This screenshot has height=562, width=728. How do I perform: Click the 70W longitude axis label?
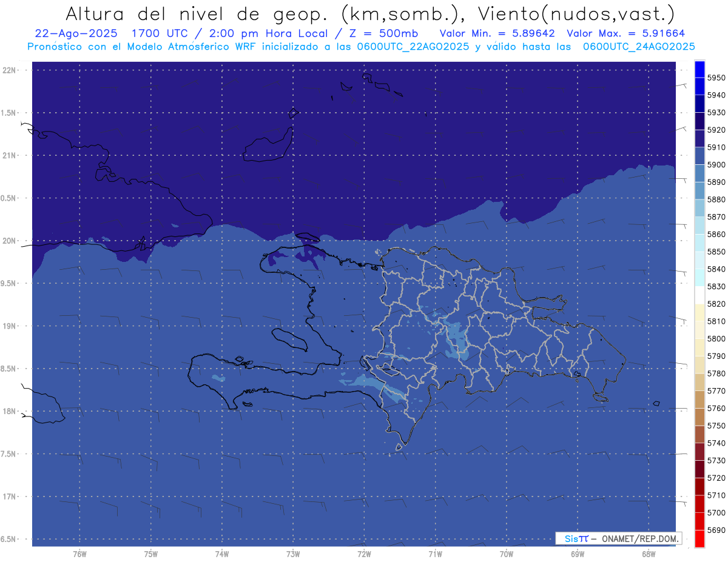point(506,554)
